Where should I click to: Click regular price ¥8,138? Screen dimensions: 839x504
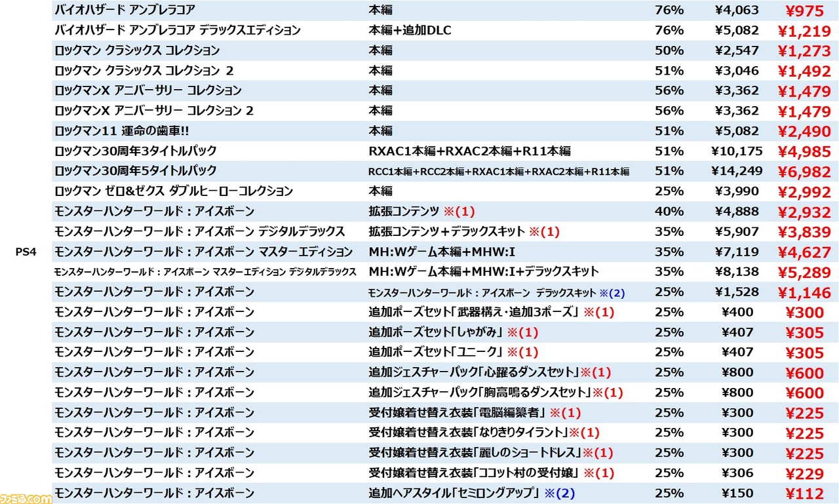(737, 272)
